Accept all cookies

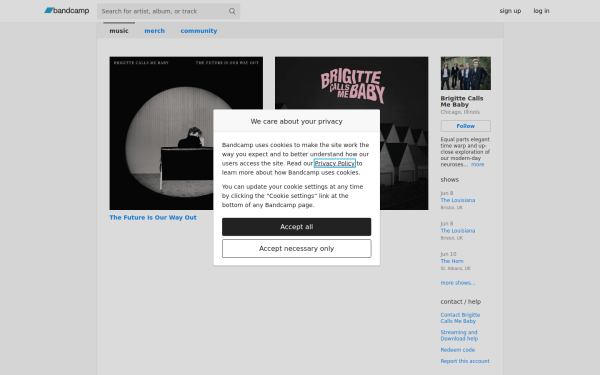[296, 227]
